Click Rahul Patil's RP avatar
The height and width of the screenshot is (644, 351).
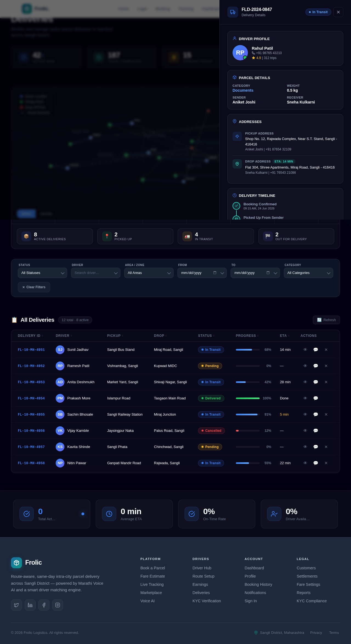(240, 53)
